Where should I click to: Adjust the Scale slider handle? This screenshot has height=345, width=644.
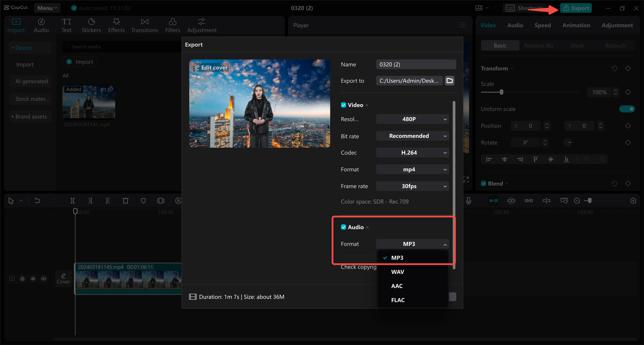point(501,92)
